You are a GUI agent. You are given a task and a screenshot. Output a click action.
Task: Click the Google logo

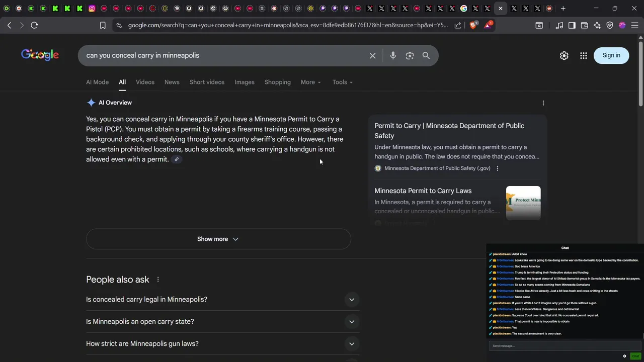(40, 55)
